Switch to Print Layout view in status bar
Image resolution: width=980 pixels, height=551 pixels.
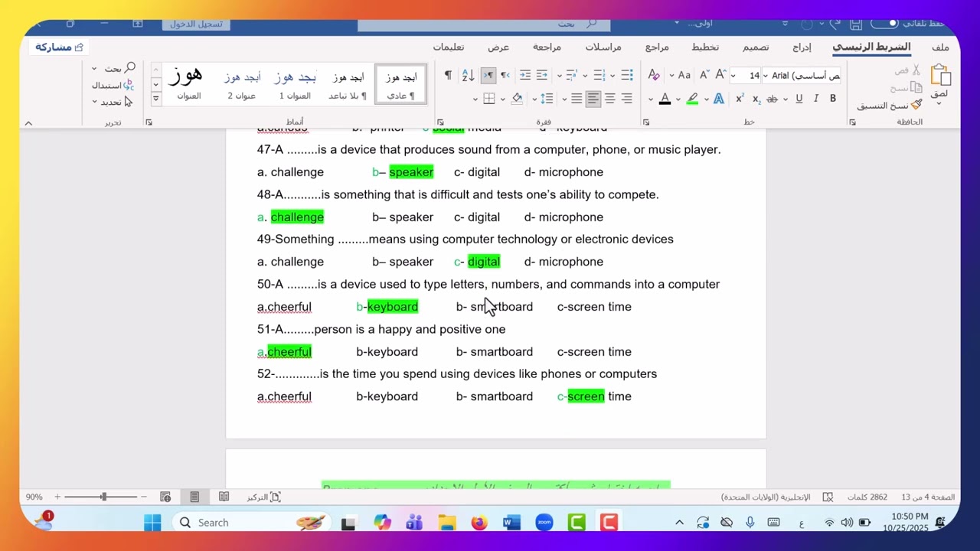194,497
